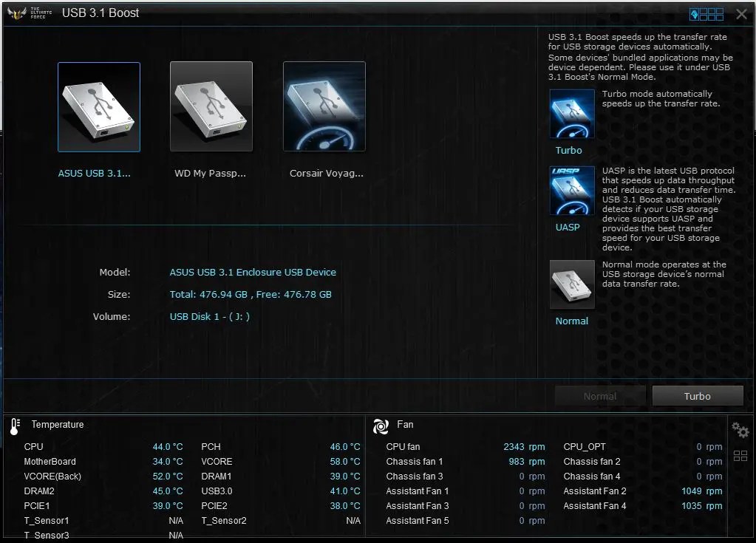Image resolution: width=756 pixels, height=543 pixels.
Task: Click the VCORE temperature 58.0 °C
Action: [x=345, y=462]
